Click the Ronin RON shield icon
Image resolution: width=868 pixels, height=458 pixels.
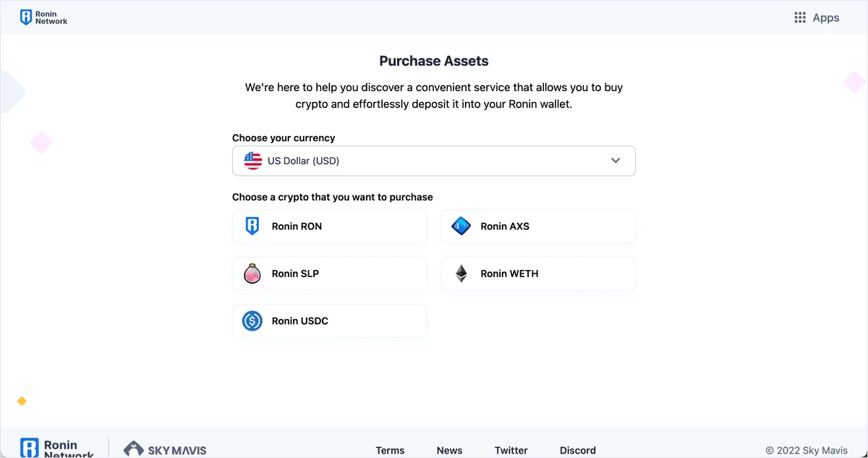point(252,226)
